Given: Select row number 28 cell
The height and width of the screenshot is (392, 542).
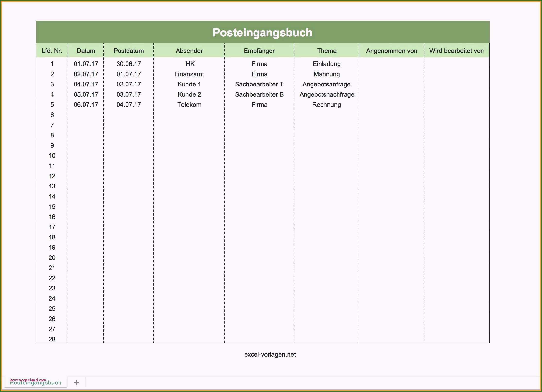Looking at the screenshot, I should (52, 339).
